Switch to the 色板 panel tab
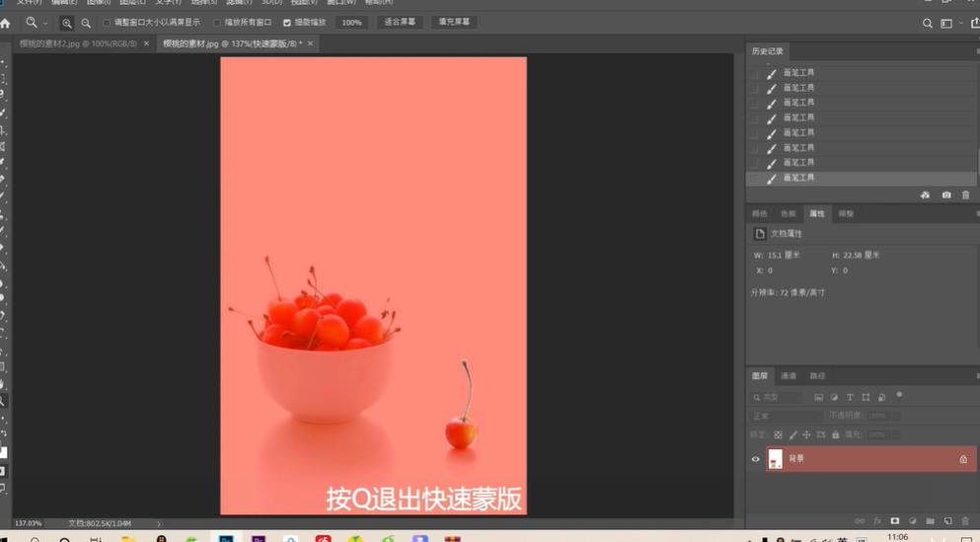Screen dimensions: 980x542 (x=789, y=214)
